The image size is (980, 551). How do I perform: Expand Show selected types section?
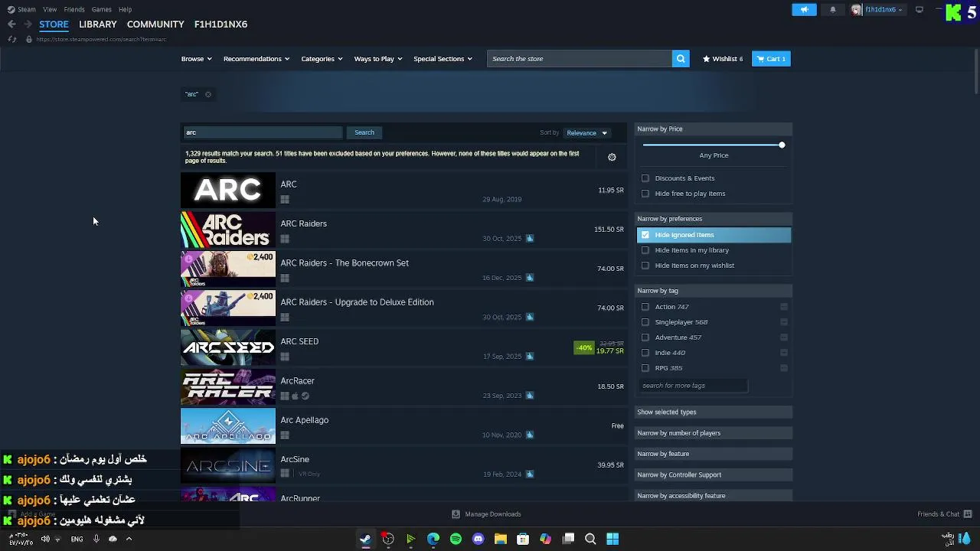coord(713,412)
